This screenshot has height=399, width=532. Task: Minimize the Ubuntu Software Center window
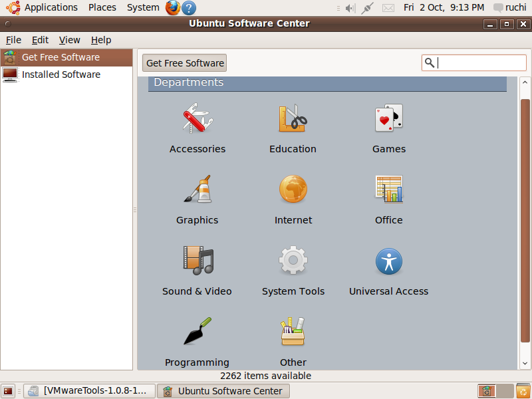[490, 24]
